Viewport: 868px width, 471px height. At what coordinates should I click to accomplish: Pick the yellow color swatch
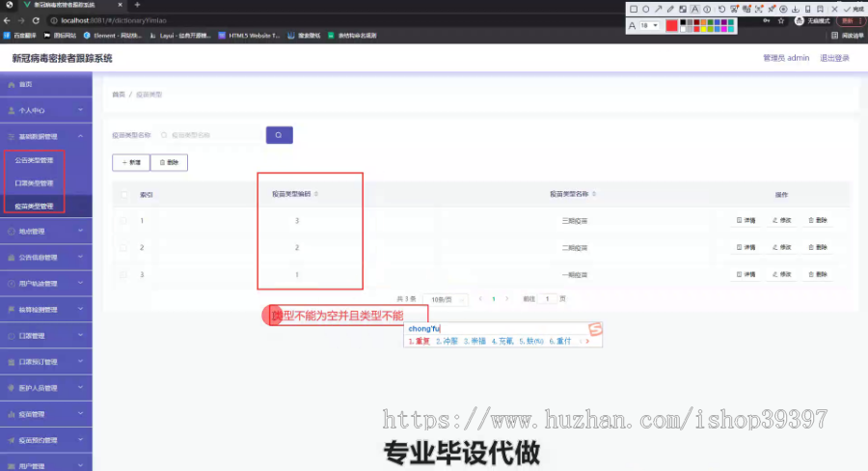[704, 29]
